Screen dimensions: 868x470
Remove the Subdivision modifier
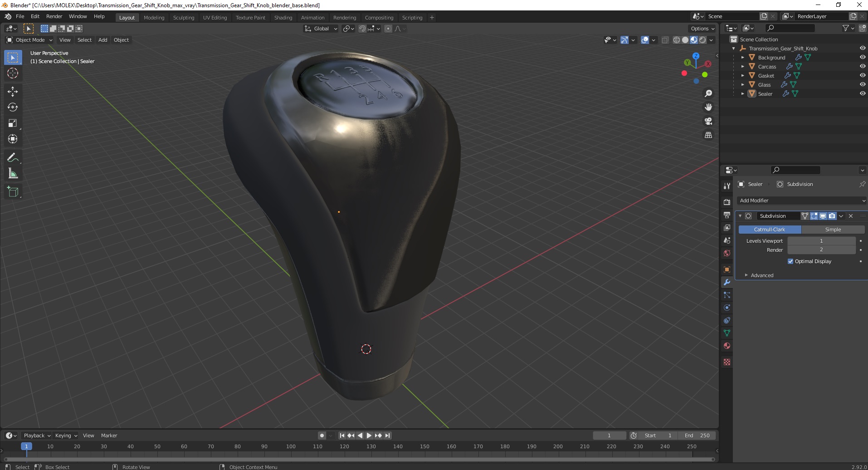click(x=851, y=216)
